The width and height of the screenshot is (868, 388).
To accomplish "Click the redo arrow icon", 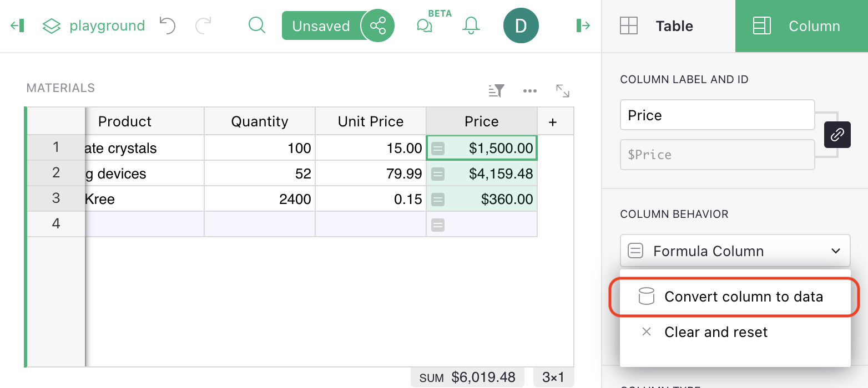I will click(x=203, y=25).
